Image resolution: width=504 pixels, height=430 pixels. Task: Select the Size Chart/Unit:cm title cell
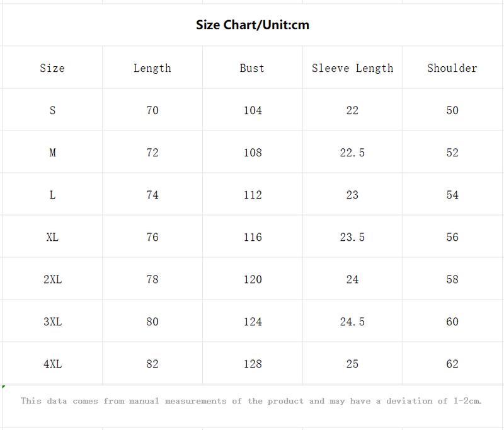pyautogui.click(x=253, y=25)
